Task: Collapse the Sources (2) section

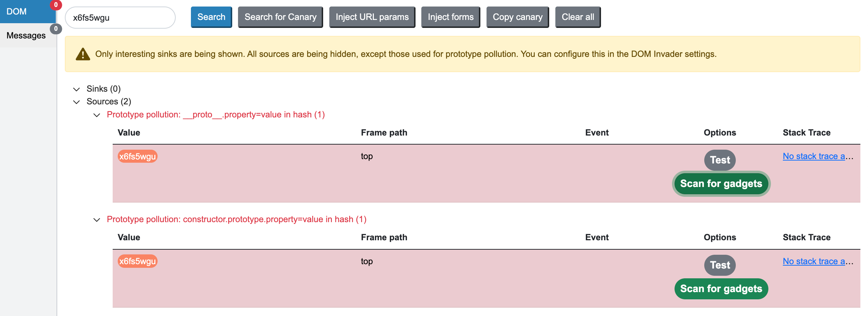Action: pyautogui.click(x=76, y=102)
